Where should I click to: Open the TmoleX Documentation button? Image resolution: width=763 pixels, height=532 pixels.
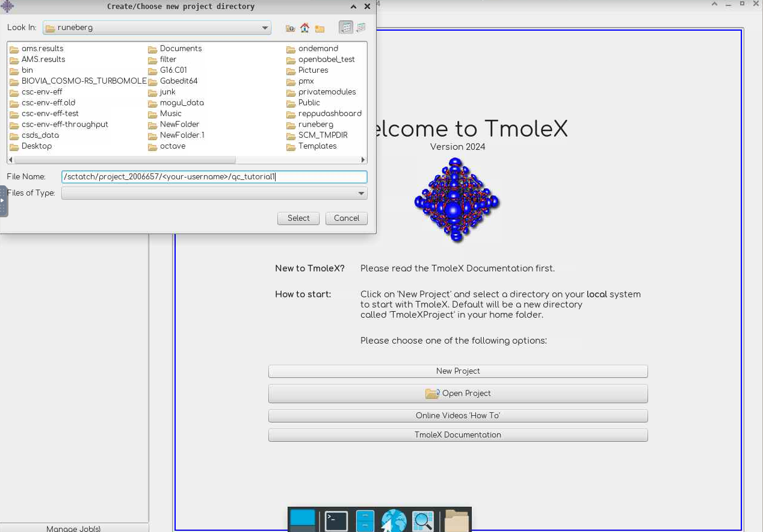point(458,435)
